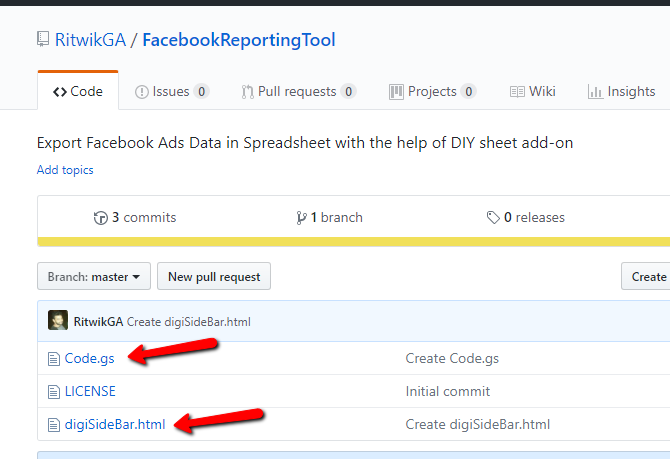The height and width of the screenshot is (459, 670).
Task: View the 3 commits history
Action: click(x=135, y=218)
